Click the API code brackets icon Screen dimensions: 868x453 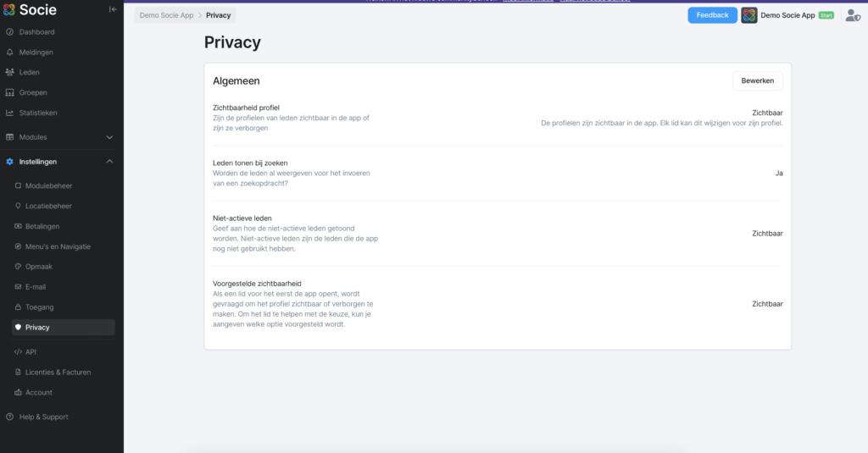click(x=18, y=351)
